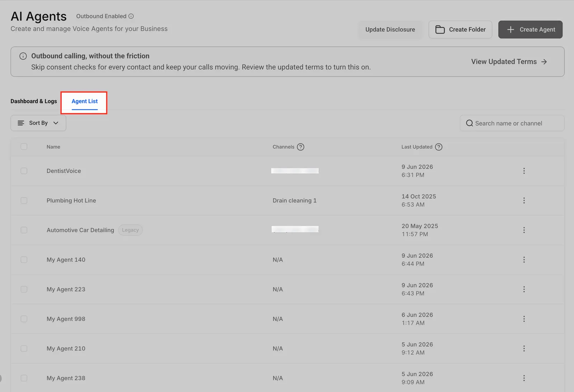574x392 pixels.
Task: Check the My Agent 998 row checkbox
Action: 24,319
